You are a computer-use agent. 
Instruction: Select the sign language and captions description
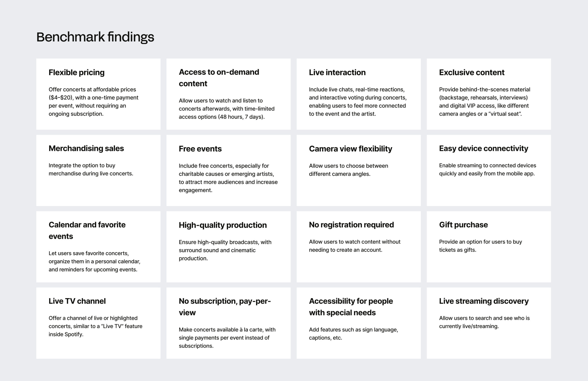(x=353, y=333)
